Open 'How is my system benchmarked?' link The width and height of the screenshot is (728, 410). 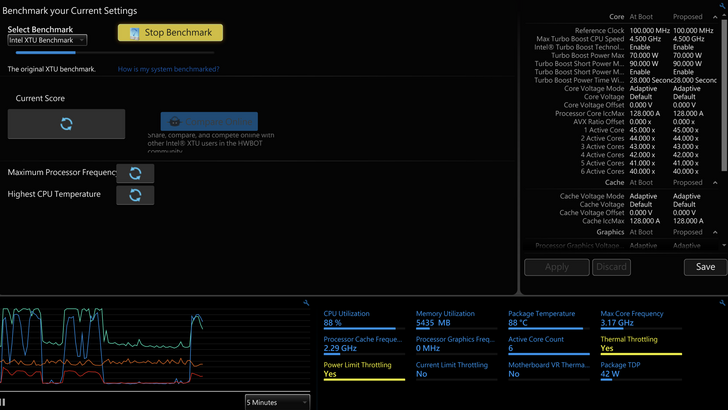[168, 70]
